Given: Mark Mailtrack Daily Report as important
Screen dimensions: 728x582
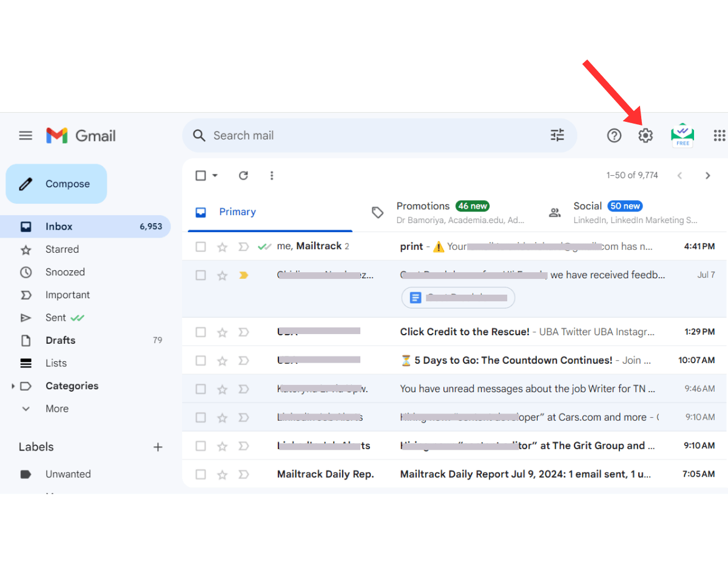Looking at the screenshot, I should coord(244,474).
